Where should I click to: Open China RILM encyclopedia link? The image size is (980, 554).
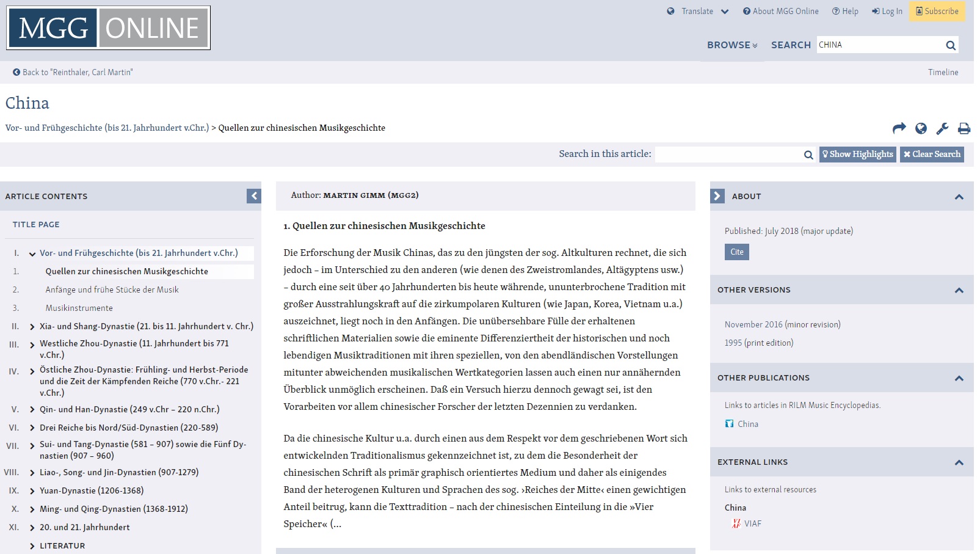pyautogui.click(x=747, y=424)
